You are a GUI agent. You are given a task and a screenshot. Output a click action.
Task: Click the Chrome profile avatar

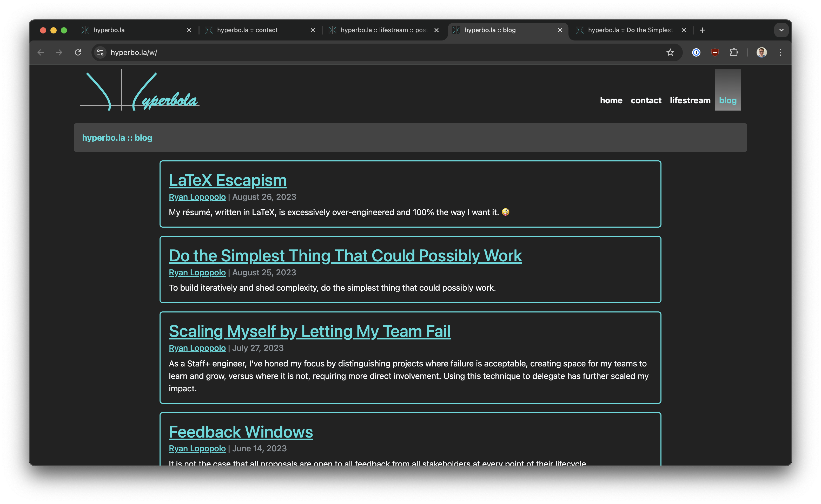762,52
